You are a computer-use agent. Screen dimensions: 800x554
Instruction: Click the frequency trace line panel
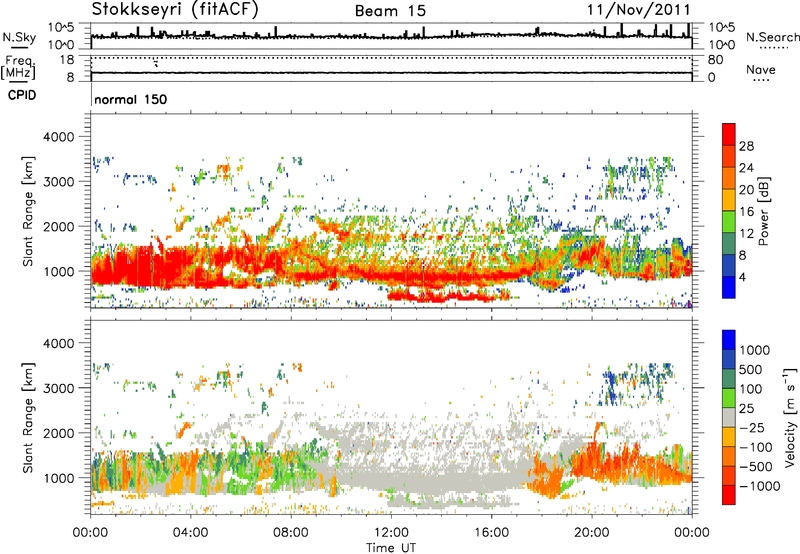pos(391,68)
